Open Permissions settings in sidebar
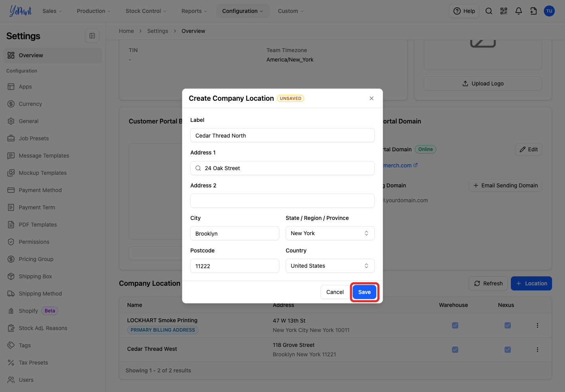Screen dimensions: 565x392 (53, 242)
